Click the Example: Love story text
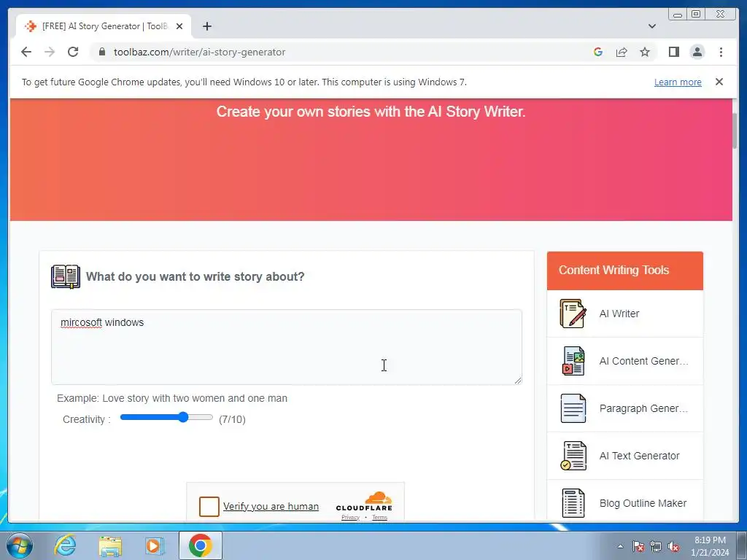747x560 pixels. click(172, 398)
